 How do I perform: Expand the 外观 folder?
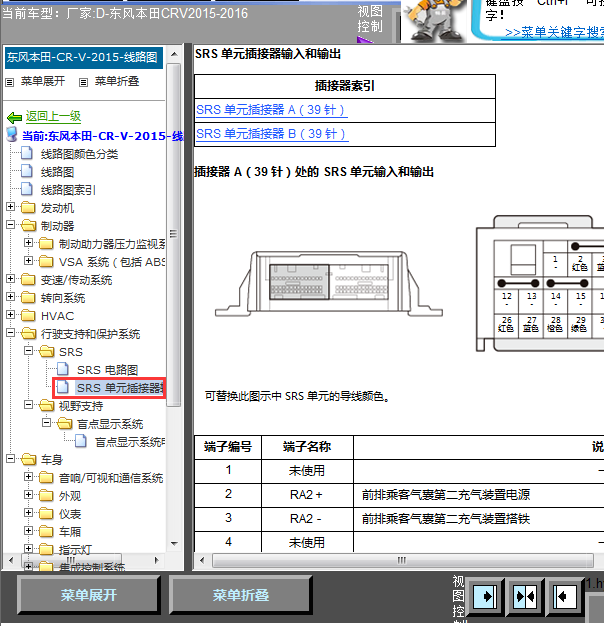tap(28, 495)
